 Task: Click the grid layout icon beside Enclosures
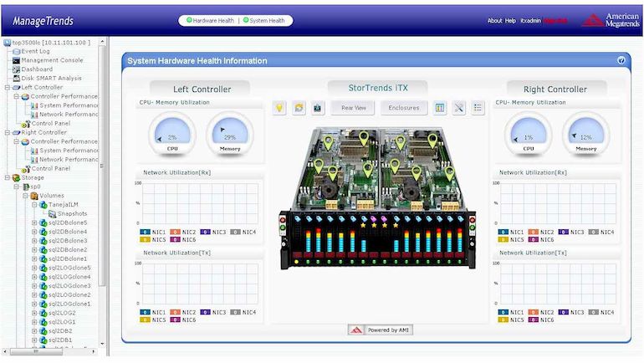tap(441, 108)
